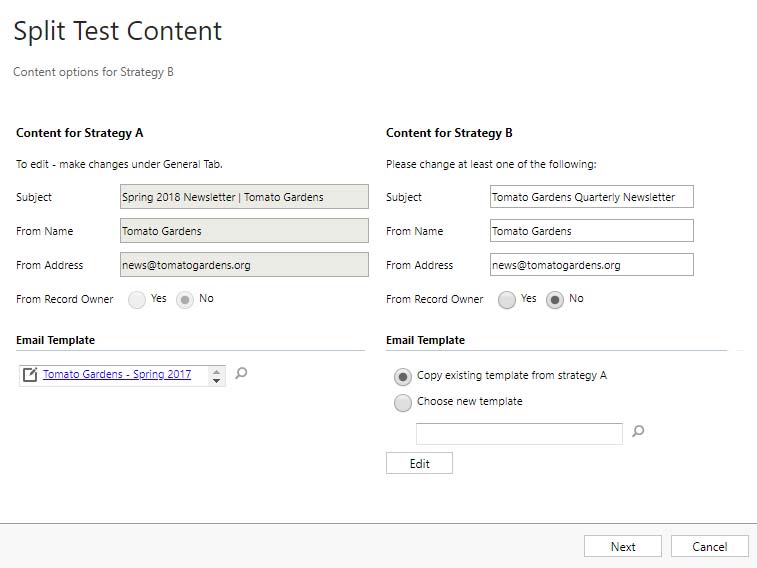757x568 pixels.
Task: Click search icon next to Strategy A template
Action: pyautogui.click(x=241, y=374)
